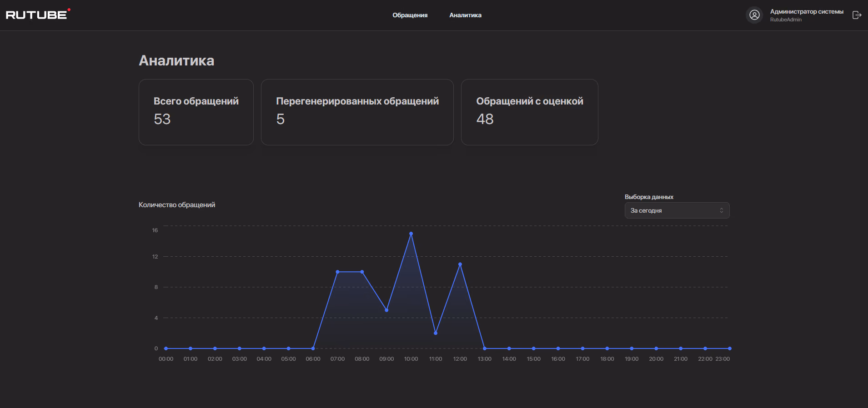Click the 10:00 x-axis label

tap(411, 359)
